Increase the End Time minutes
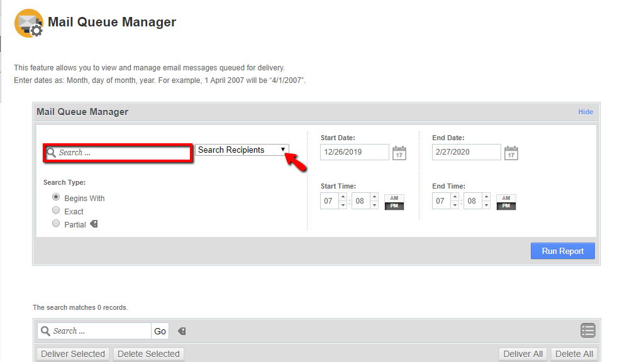Viewport: 644px width, 362px height. 486,197
